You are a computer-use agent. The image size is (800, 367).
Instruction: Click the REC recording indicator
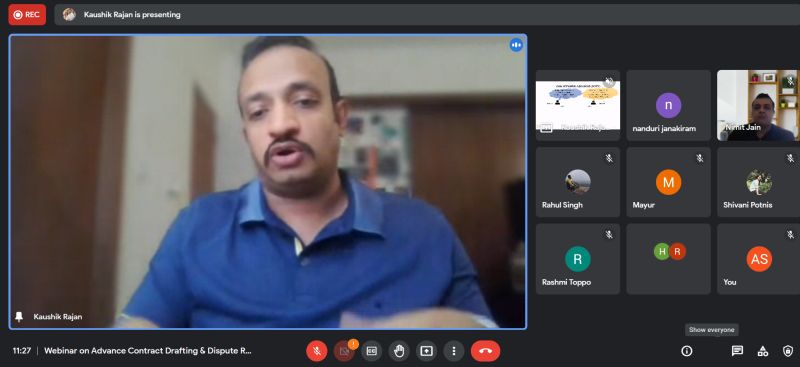[x=27, y=15]
